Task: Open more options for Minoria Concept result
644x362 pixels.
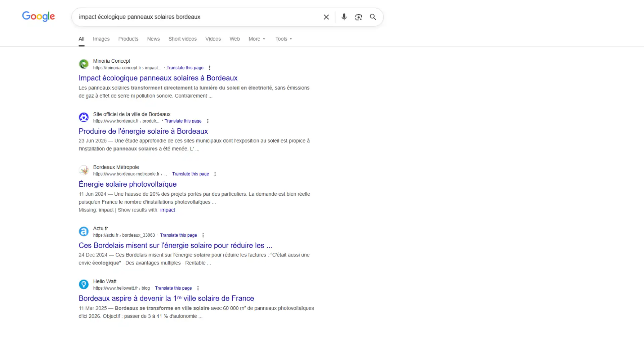Action: click(210, 68)
